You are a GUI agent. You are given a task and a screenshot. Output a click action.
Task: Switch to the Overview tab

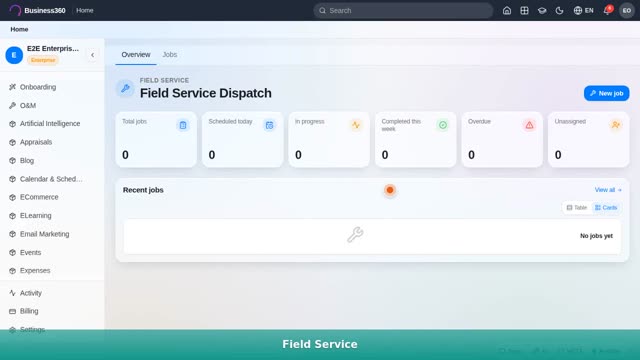(136, 55)
